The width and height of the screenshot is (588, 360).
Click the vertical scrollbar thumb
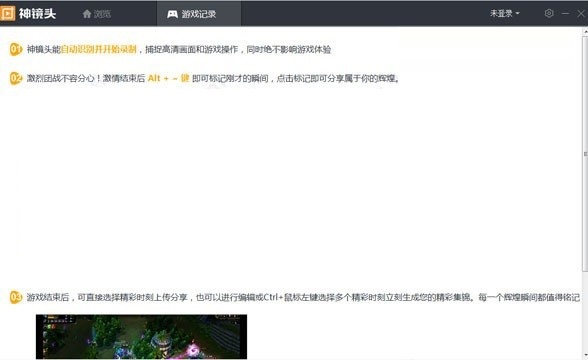pyautogui.click(x=585, y=154)
